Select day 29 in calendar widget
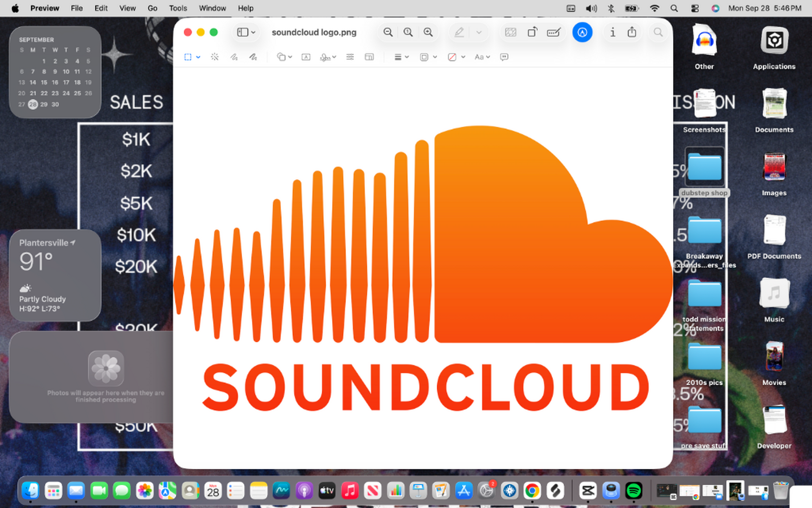Viewport: 812px width, 508px height. pyautogui.click(x=44, y=104)
